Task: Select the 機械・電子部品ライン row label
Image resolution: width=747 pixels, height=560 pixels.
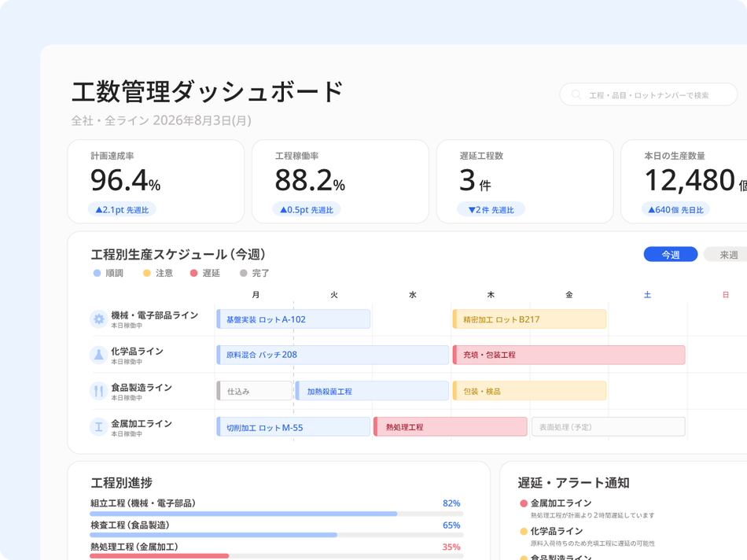Action: click(154, 315)
